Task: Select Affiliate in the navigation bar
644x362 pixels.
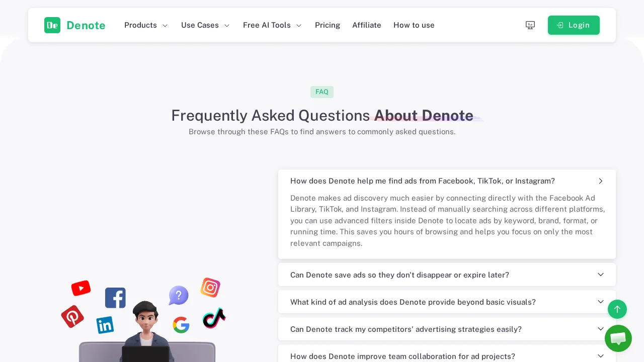Action: 367,25
